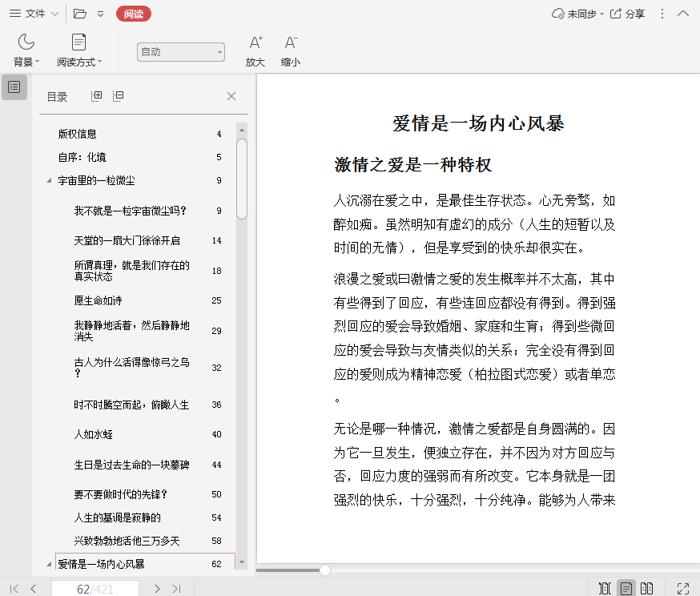The height and width of the screenshot is (596, 700).
Task: Collapse the toolbar with the up chevron
Action: point(683,14)
